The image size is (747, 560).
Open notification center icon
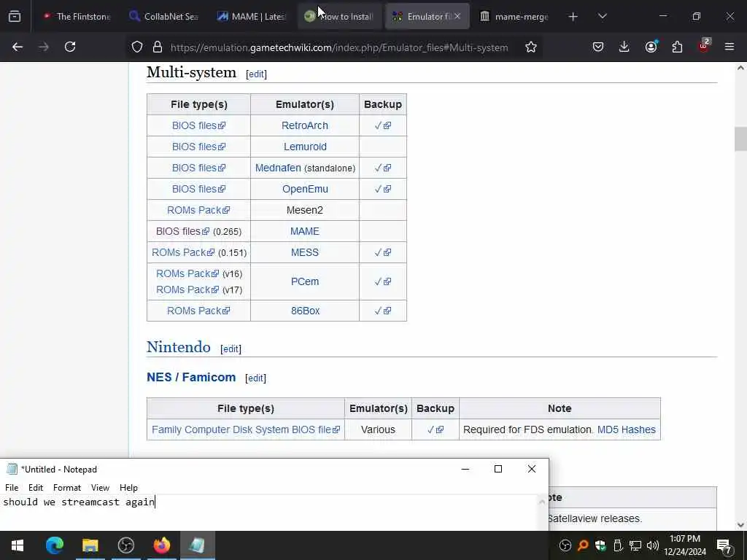pyautogui.click(x=724, y=545)
